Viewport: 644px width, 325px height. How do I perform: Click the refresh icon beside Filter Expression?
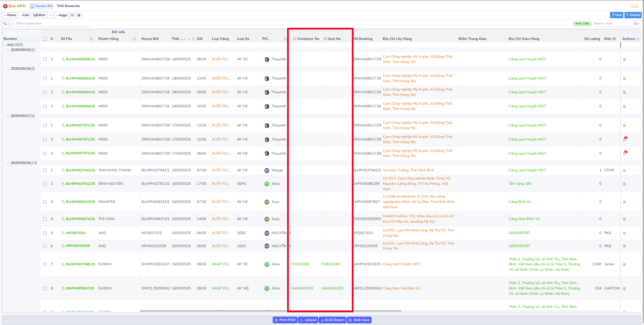(5, 23)
